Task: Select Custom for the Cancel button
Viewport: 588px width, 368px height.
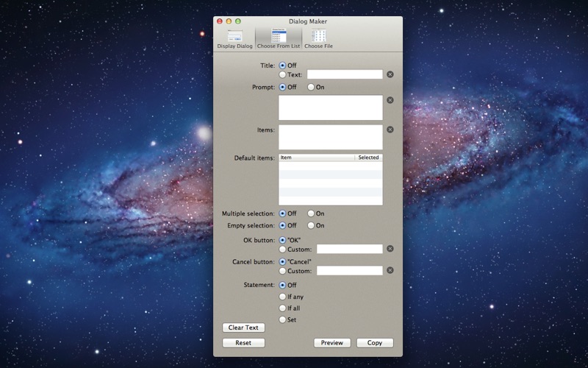Action: (282, 271)
